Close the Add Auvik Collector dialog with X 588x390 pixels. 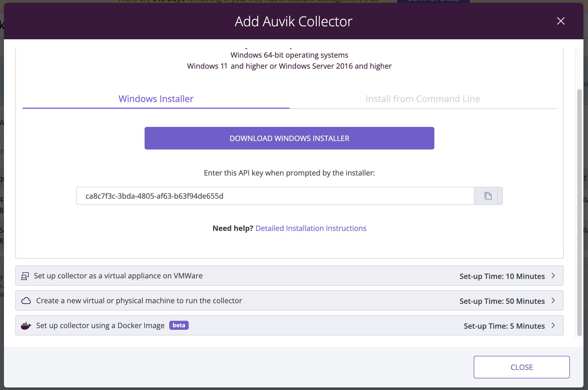[x=561, y=21]
